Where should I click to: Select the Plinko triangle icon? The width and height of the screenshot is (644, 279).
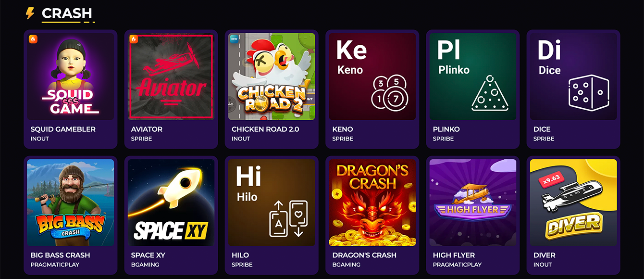489,93
